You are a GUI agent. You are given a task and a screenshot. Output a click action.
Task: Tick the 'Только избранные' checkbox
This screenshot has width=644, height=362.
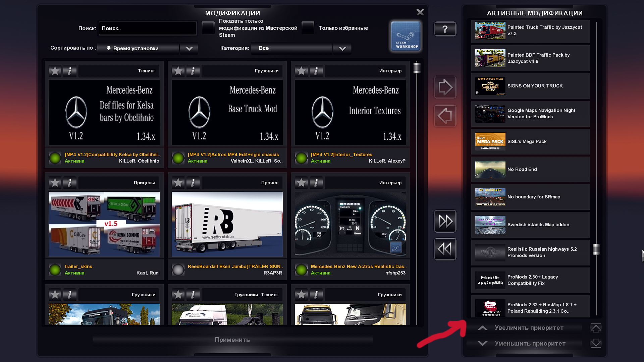point(308,28)
